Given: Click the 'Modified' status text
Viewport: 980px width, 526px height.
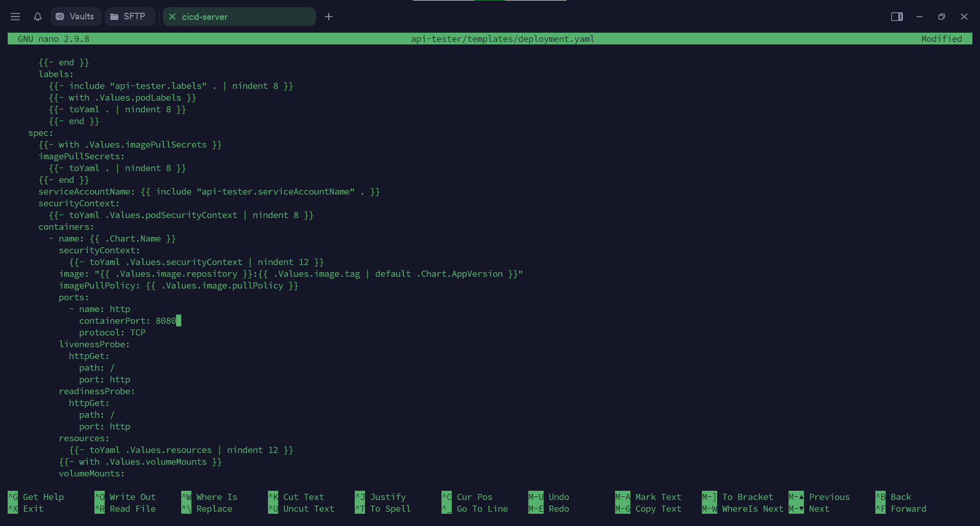Looking at the screenshot, I should pyautogui.click(x=941, y=39).
